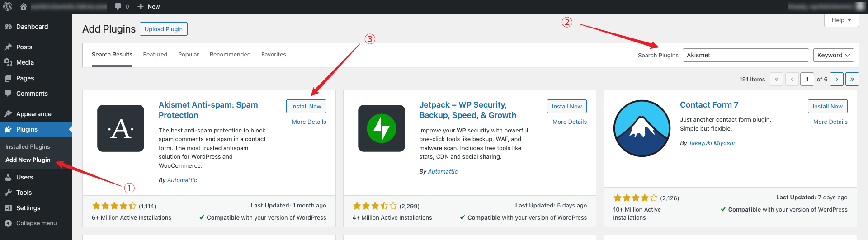Expand the Help panel dropdown
The image size is (868, 240).
[841, 20]
